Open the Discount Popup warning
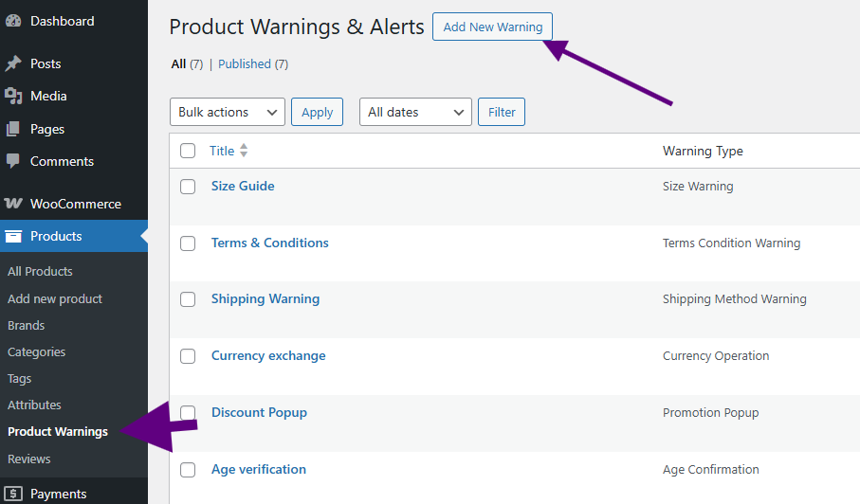The height and width of the screenshot is (504, 860). (259, 412)
